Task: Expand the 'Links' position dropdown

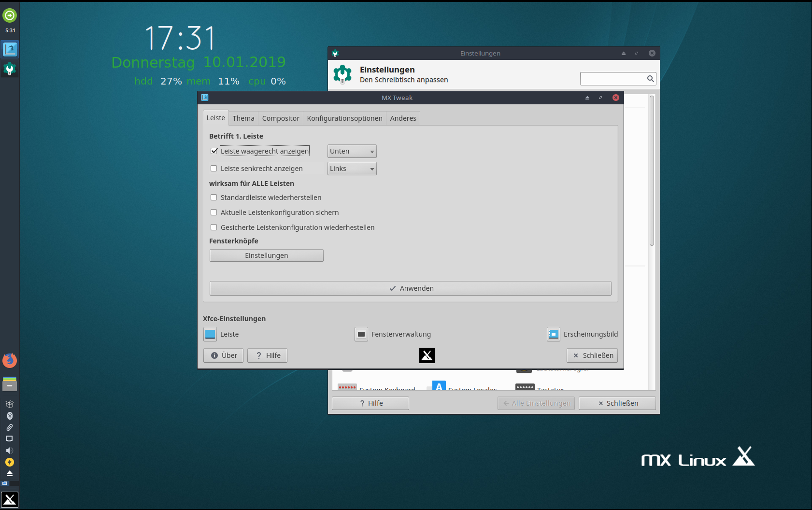Action: pyautogui.click(x=352, y=169)
